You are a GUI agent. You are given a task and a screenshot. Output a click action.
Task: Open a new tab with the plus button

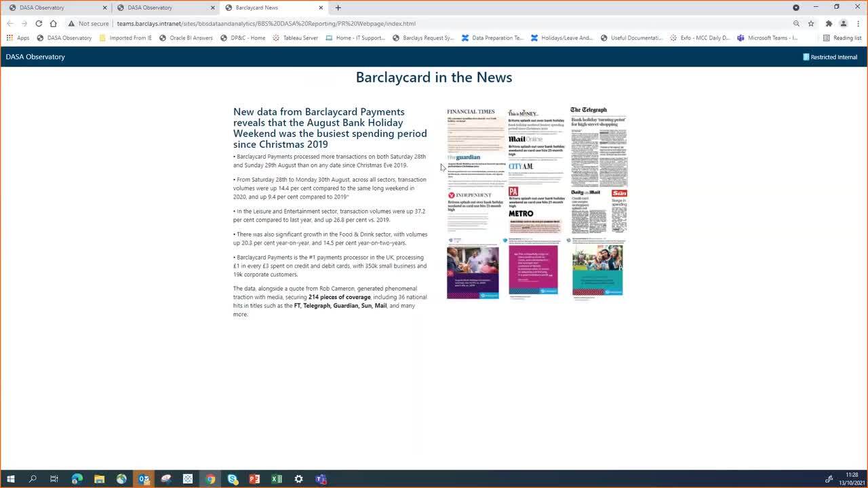pos(338,7)
